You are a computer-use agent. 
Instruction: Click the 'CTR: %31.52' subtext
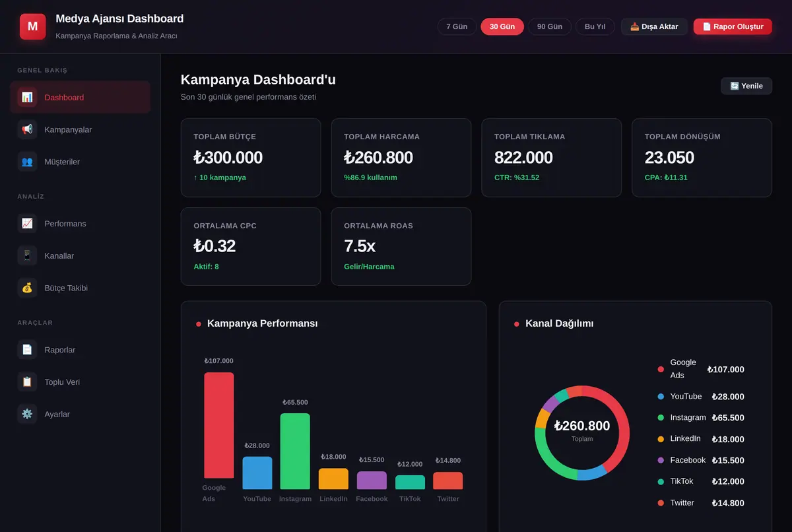(517, 178)
